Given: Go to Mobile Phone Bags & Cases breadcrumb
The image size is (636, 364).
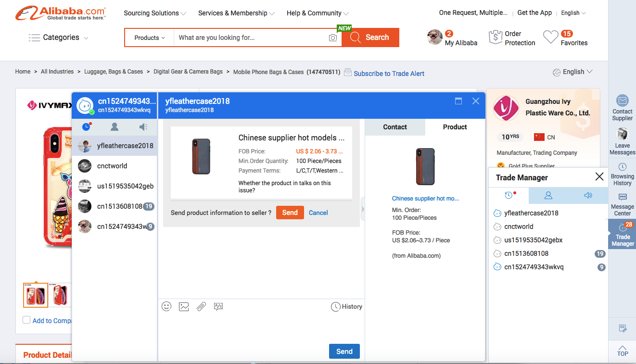Looking at the screenshot, I should click(x=268, y=72).
